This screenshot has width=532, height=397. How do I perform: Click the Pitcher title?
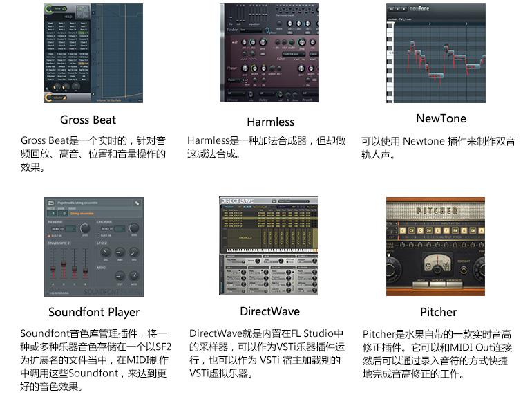438,312
